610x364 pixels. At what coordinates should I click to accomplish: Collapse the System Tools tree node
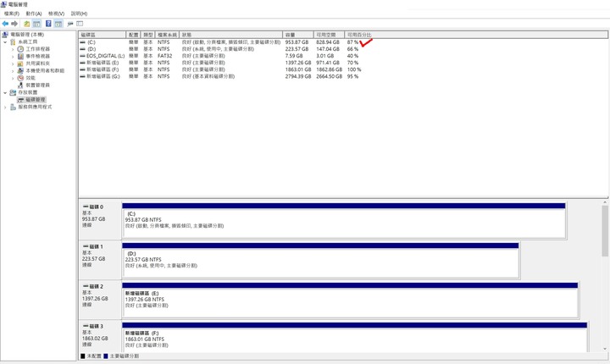(x=5, y=42)
